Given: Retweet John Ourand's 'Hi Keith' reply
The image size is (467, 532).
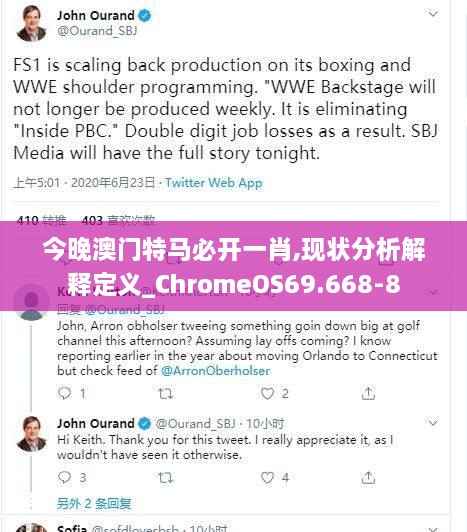Looking at the screenshot, I should (x=166, y=478).
